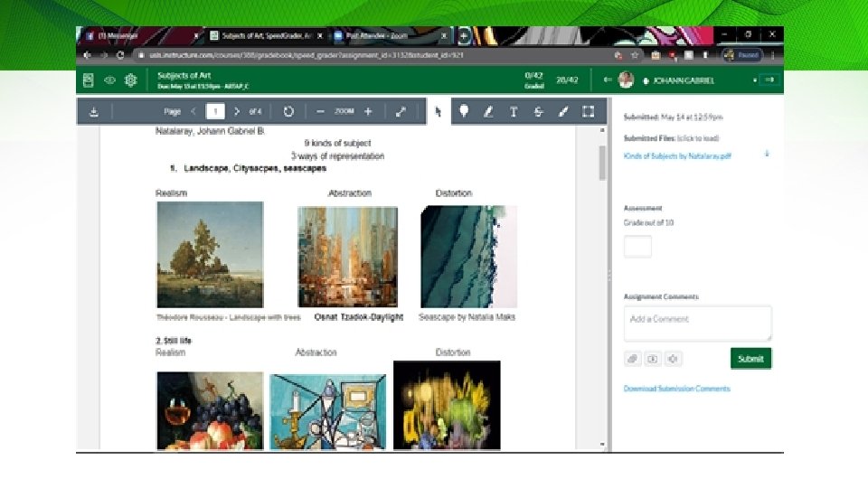Select the free draw pen tool
Image resolution: width=868 pixels, height=488 pixels.
[563, 112]
